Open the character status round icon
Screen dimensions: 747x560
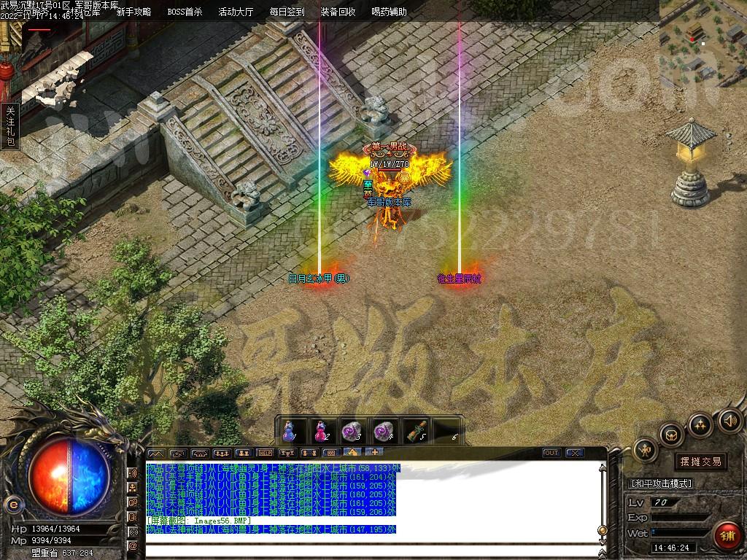coord(646,450)
